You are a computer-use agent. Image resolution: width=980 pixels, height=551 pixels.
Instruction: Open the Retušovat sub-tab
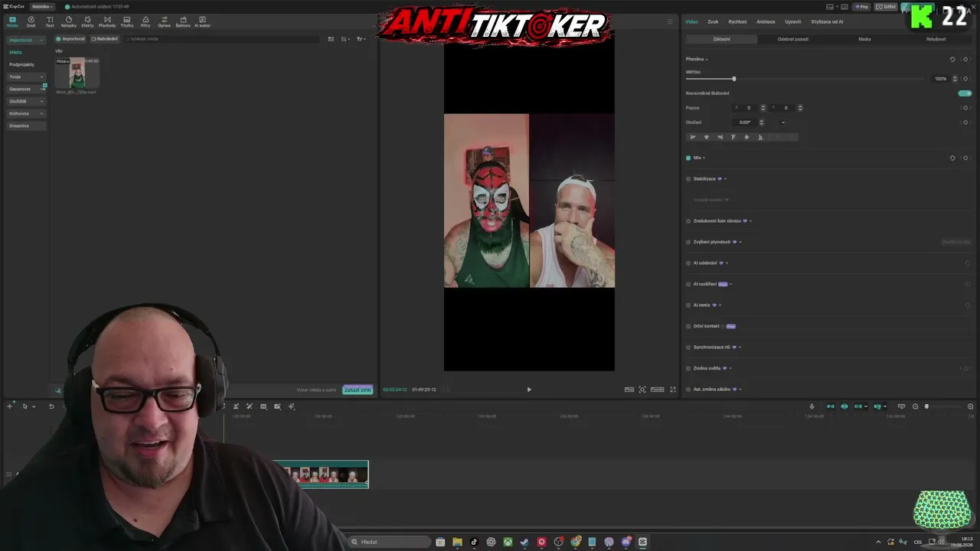pyautogui.click(x=936, y=39)
